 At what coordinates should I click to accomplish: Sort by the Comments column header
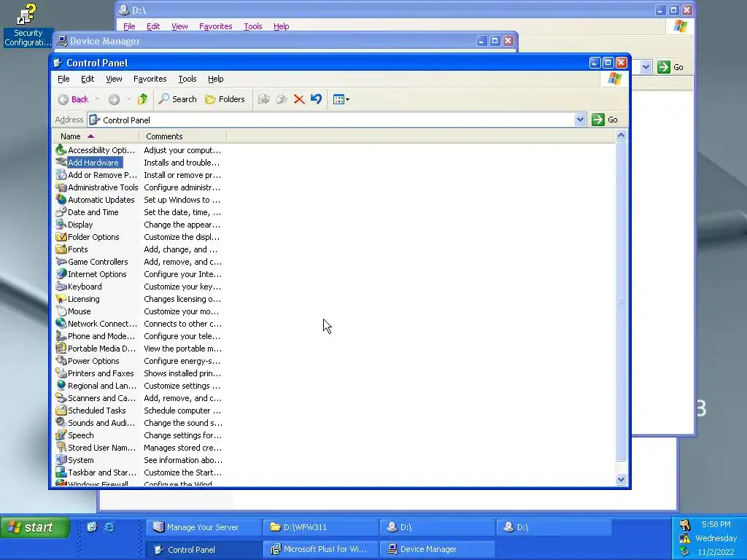[x=182, y=136]
